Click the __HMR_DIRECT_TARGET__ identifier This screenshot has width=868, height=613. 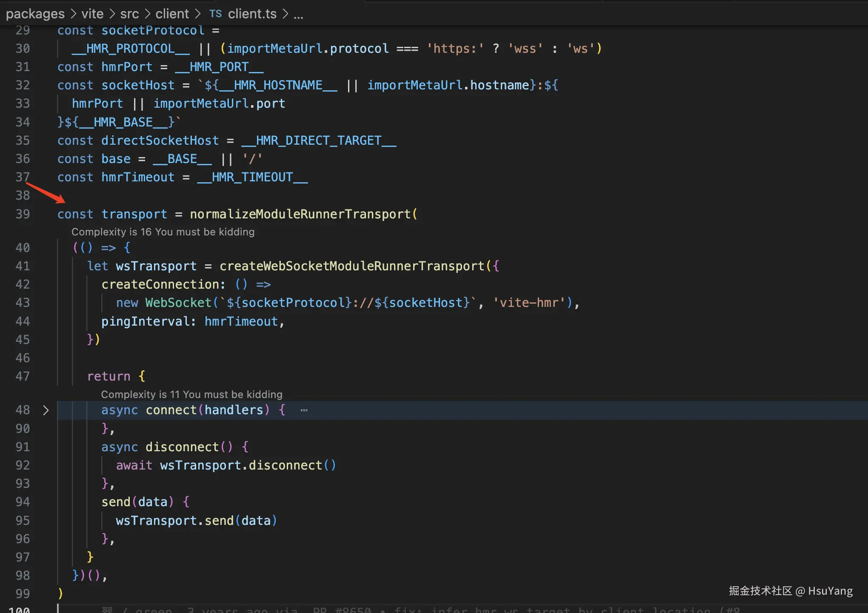click(319, 140)
